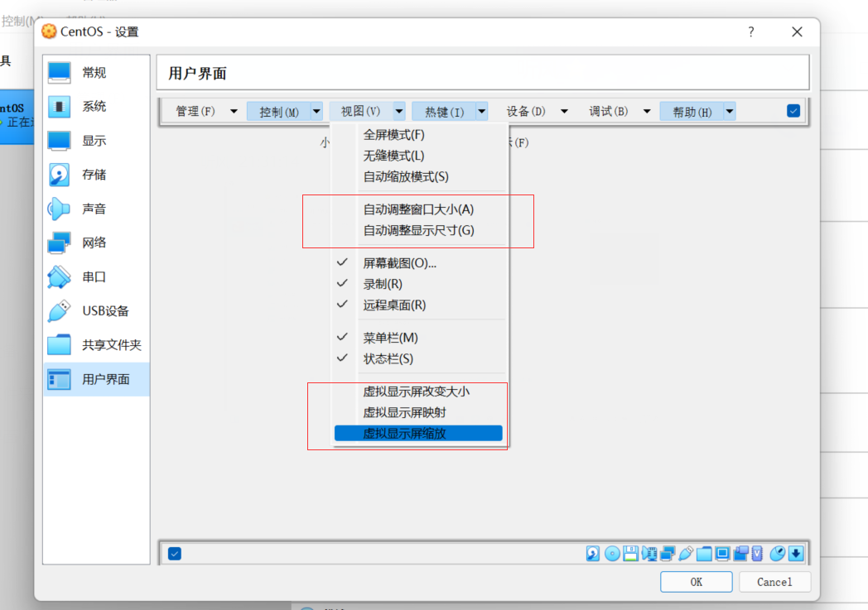Select highlighted 虚拟显示屏缩放 menu entry
This screenshot has height=610, width=868.
coord(418,434)
